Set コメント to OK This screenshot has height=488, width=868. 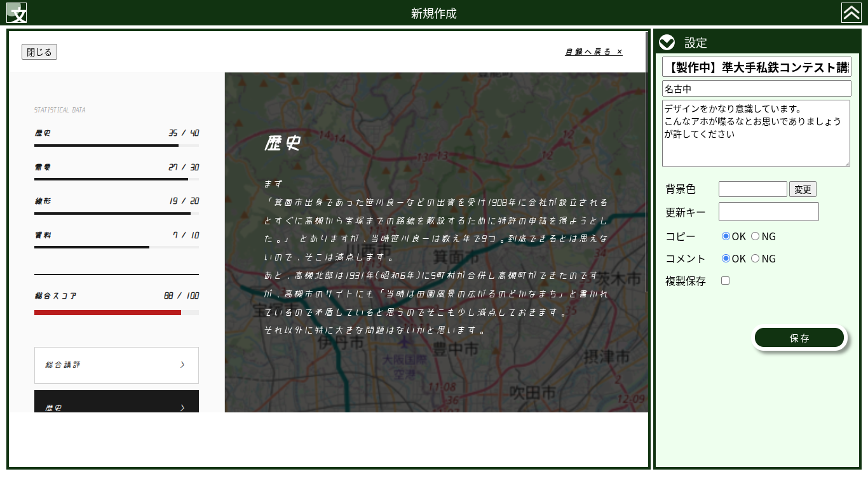726,259
